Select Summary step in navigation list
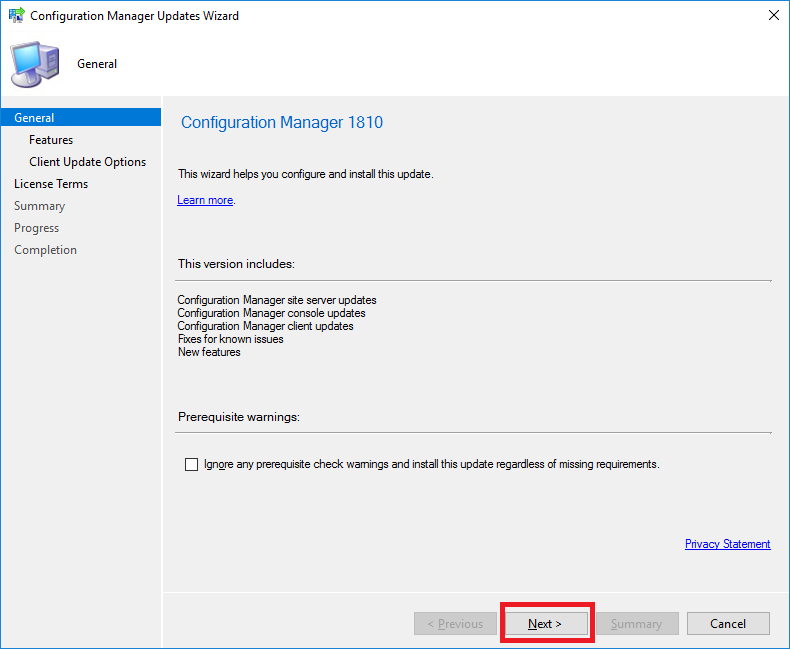This screenshot has height=649, width=790. 39,206
